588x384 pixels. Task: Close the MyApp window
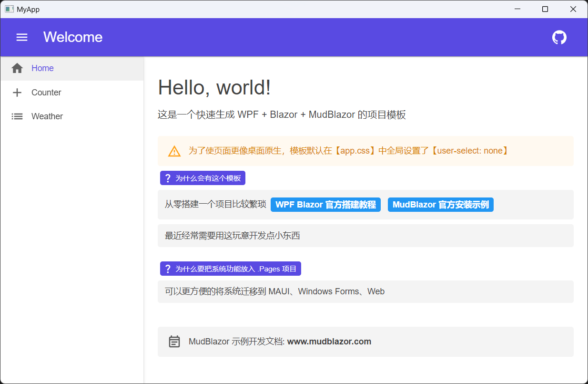pos(573,9)
